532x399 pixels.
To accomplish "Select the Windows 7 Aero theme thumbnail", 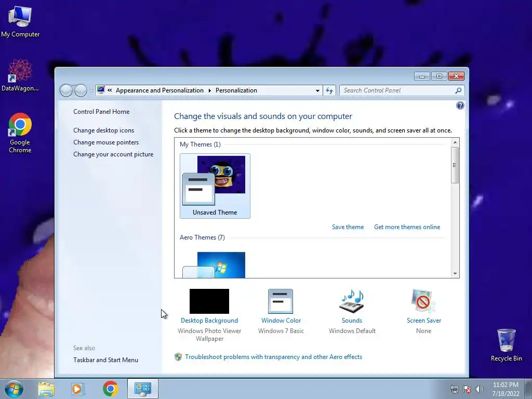I will (x=214, y=265).
